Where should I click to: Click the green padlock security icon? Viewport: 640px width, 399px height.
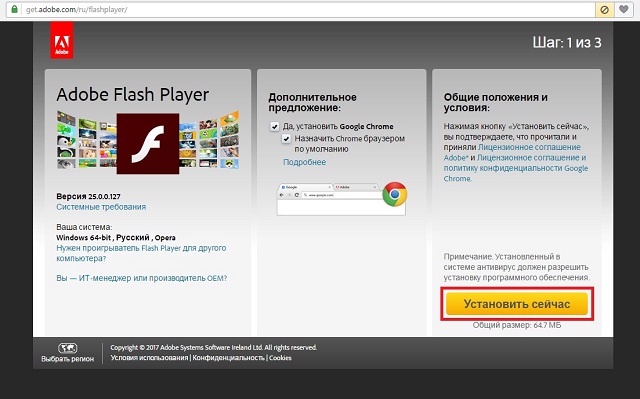click(14, 9)
